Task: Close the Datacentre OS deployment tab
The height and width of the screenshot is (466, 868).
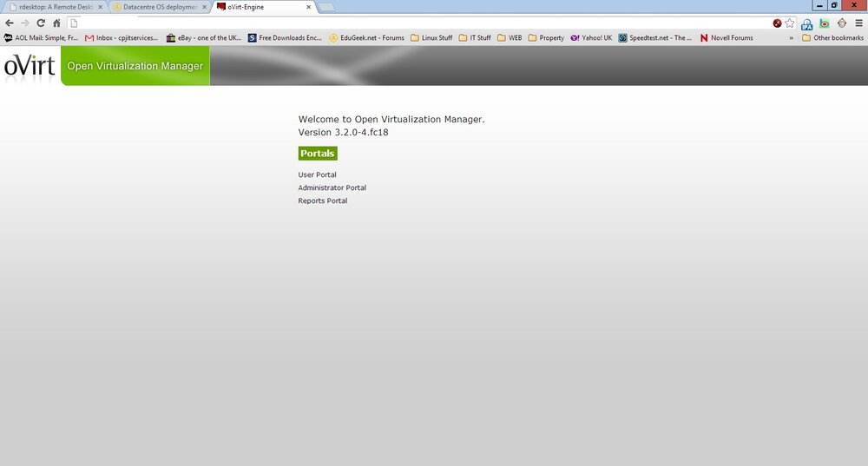Action: coord(204,7)
